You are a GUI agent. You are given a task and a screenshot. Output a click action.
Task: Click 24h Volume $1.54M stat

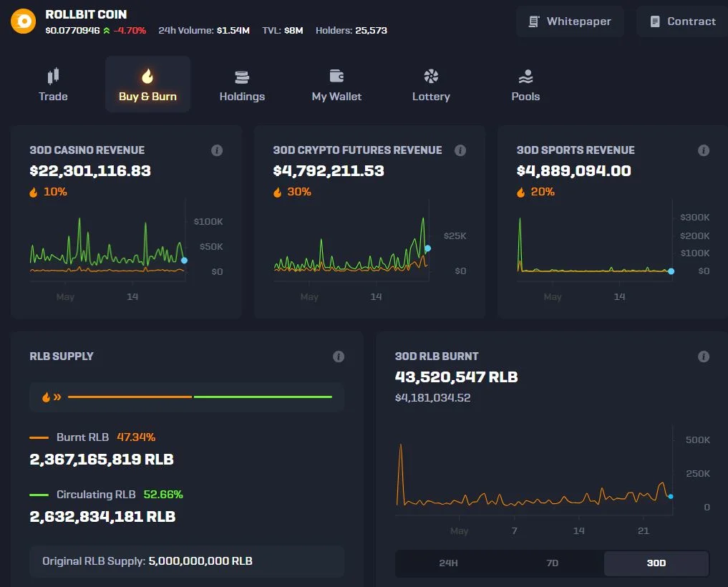tap(204, 31)
